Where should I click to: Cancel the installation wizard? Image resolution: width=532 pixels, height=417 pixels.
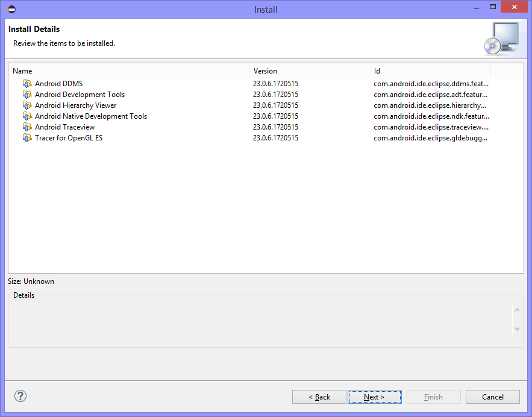tap(493, 397)
